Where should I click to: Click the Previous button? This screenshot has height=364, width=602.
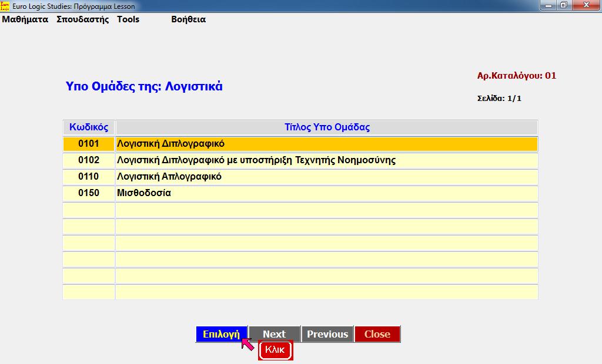[x=327, y=333]
